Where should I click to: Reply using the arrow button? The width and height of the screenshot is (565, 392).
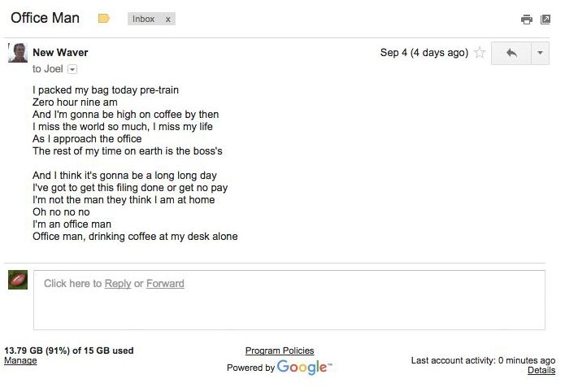tap(511, 53)
